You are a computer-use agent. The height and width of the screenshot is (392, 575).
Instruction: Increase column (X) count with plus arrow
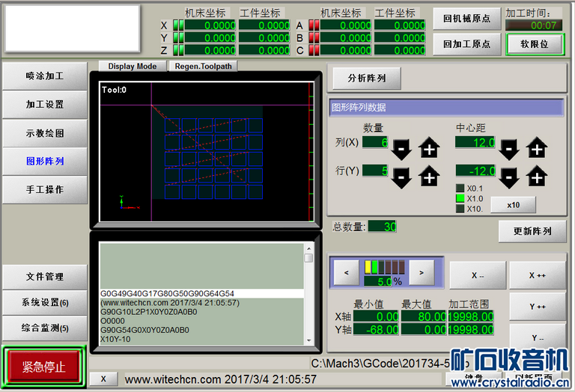(x=429, y=148)
